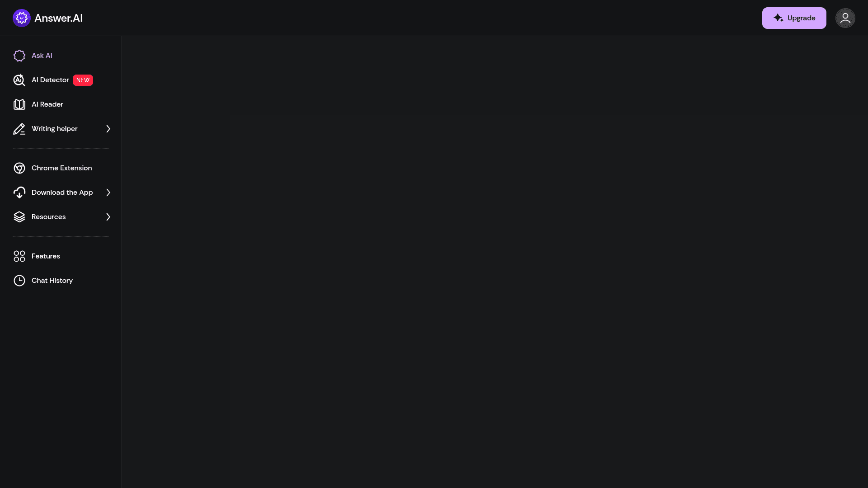
Task: Click the AI Detector magnifier icon
Action: pos(19,80)
